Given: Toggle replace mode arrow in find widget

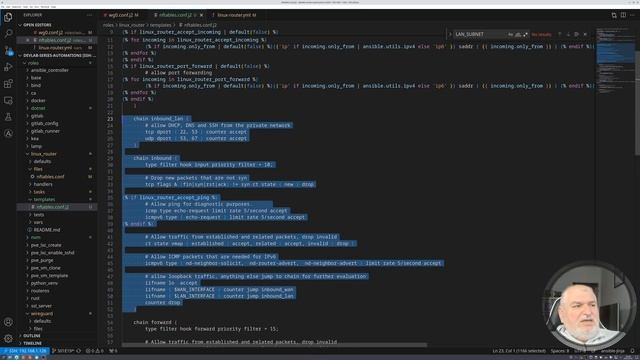Looking at the screenshot, I should pyautogui.click(x=451, y=34).
